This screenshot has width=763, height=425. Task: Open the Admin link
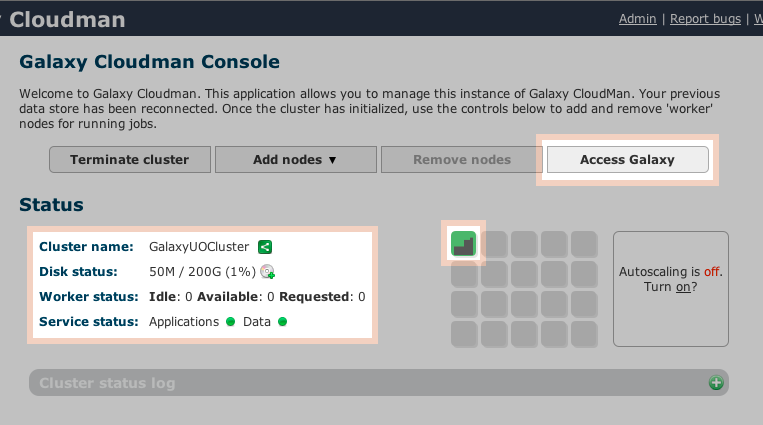(x=637, y=18)
